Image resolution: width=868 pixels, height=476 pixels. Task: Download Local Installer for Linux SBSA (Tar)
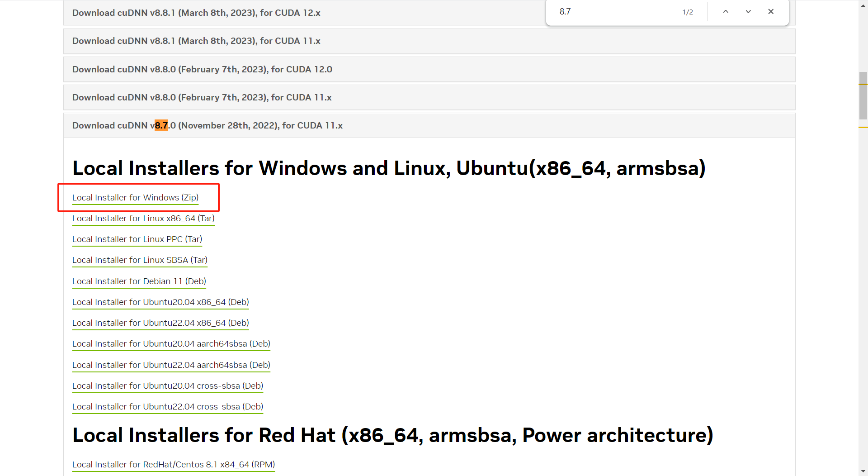tap(140, 260)
